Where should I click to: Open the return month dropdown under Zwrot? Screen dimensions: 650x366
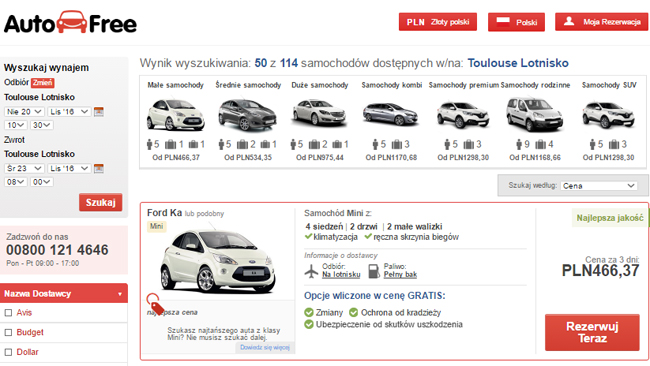pyautogui.click(x=69, y=168)
